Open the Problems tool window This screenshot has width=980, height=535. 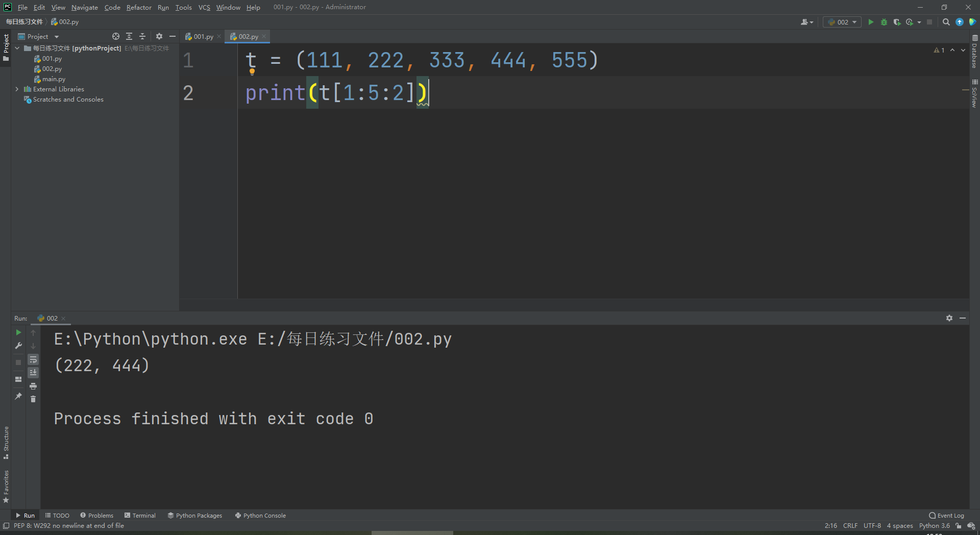(x=96, y=516)
